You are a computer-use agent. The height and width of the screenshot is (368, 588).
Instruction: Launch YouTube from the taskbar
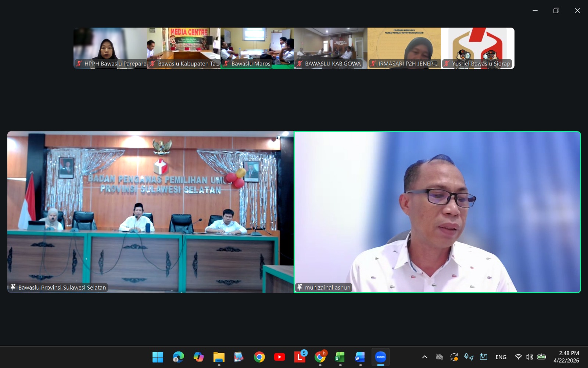coord(279,357)
